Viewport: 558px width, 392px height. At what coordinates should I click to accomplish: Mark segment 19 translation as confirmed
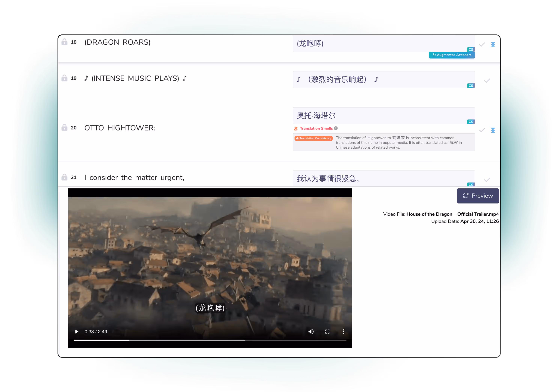pyautogui.click(x=487, y=81)
